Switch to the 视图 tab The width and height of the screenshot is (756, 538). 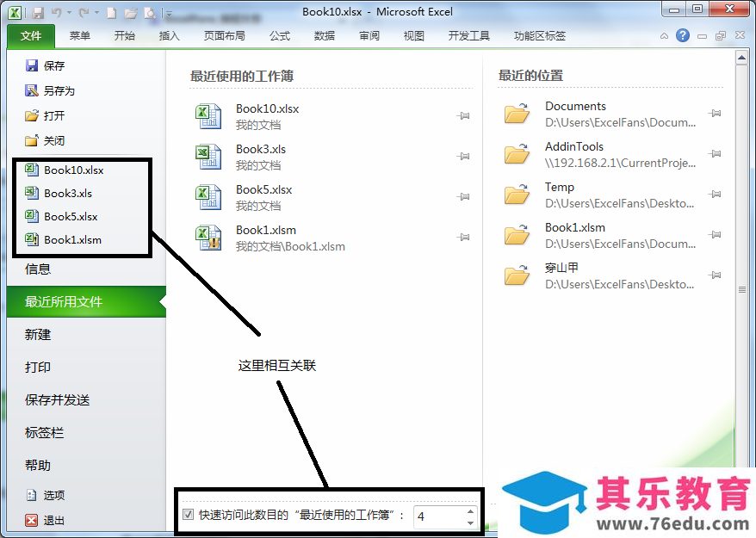point(413,35)
